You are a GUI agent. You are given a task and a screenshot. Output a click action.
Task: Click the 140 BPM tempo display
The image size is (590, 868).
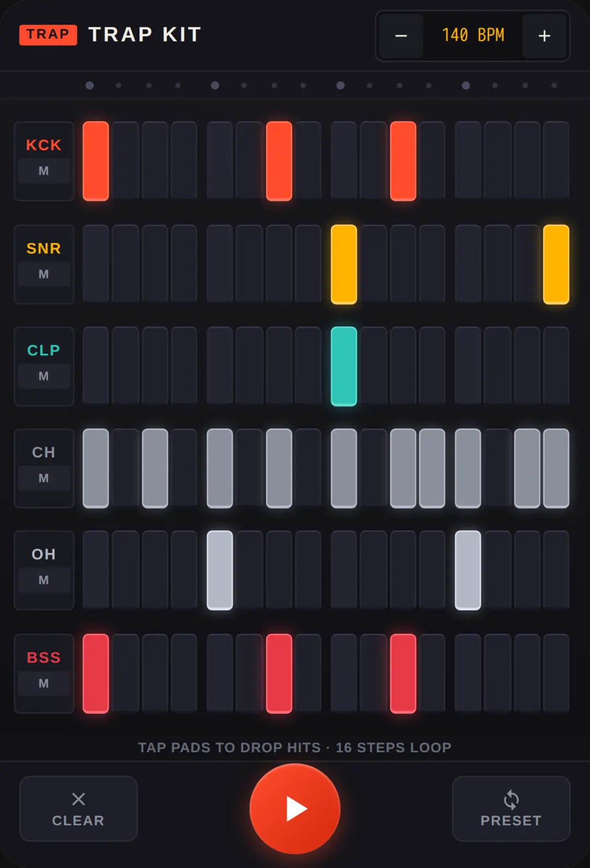click(x=473, y=36)
